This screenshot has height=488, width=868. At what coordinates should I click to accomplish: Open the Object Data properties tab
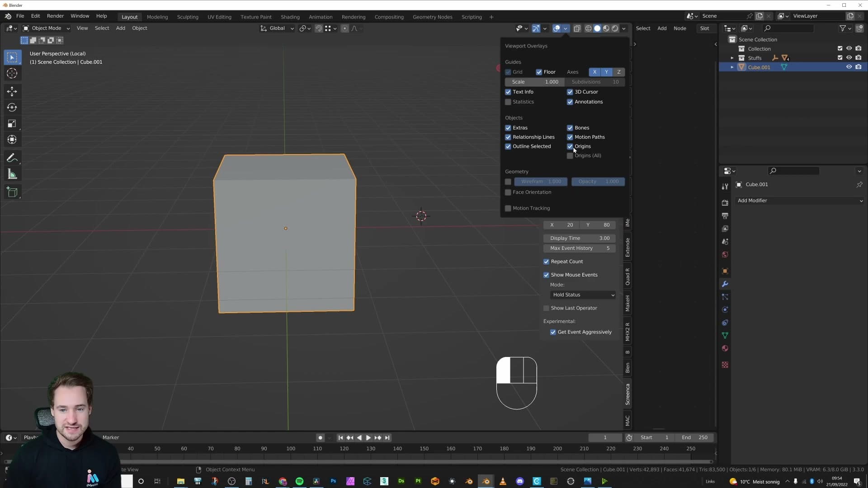725,335
